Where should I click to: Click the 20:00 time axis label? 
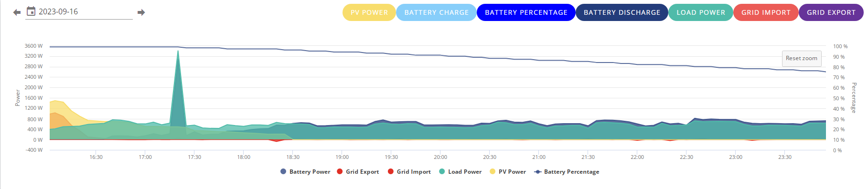(440, 157)
